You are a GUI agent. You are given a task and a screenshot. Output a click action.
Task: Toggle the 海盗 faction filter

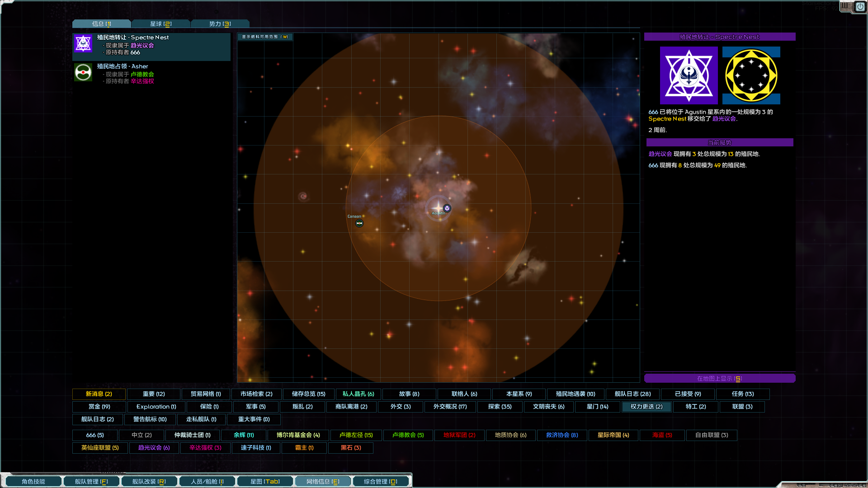tap(662, 435)
